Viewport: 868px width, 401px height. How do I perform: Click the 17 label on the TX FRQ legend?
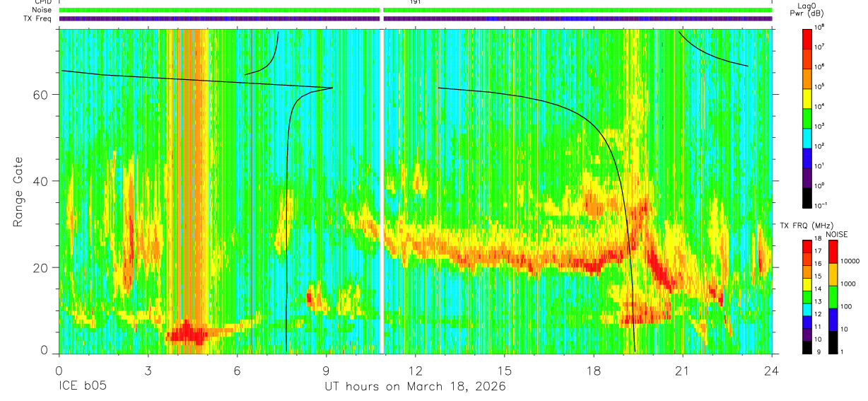[818, 252]
